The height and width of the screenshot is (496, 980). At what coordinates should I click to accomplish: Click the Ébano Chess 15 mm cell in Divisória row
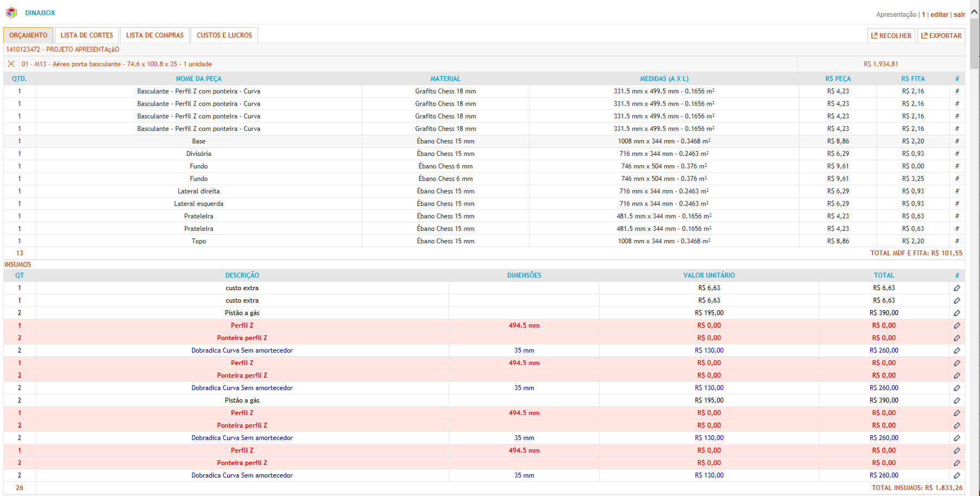pyautogui.click(x=445, y=154)
